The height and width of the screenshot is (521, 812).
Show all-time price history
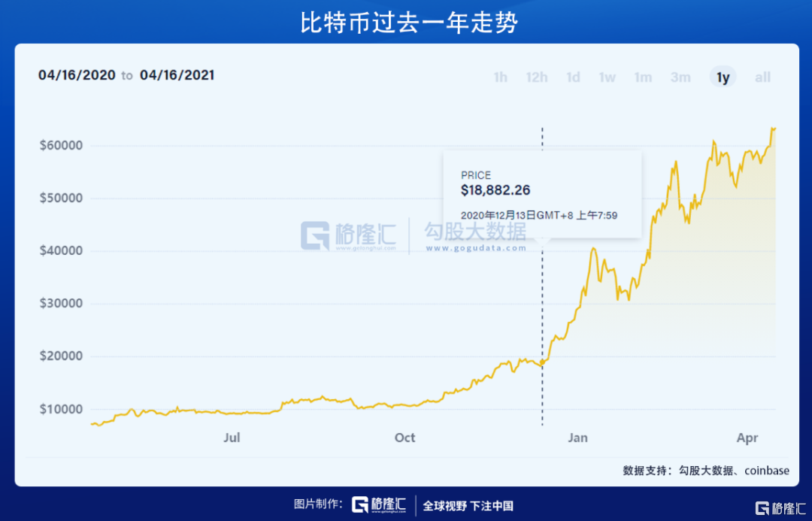click(762, 77)
